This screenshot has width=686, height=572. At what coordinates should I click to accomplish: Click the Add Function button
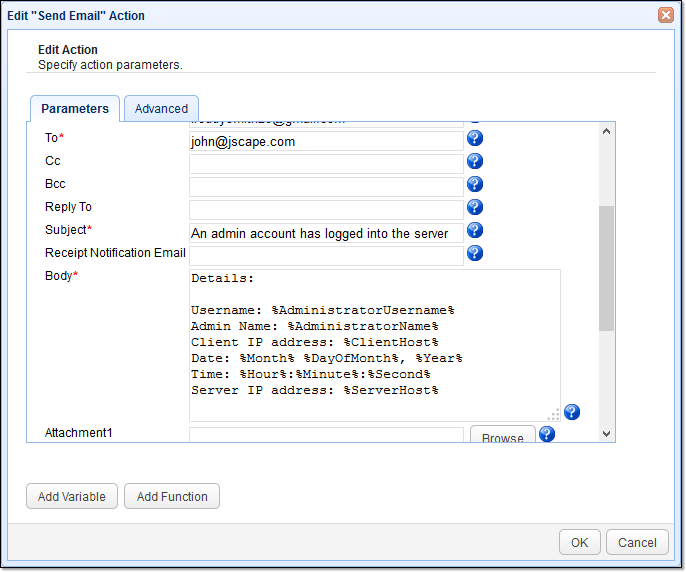(172, 496)
